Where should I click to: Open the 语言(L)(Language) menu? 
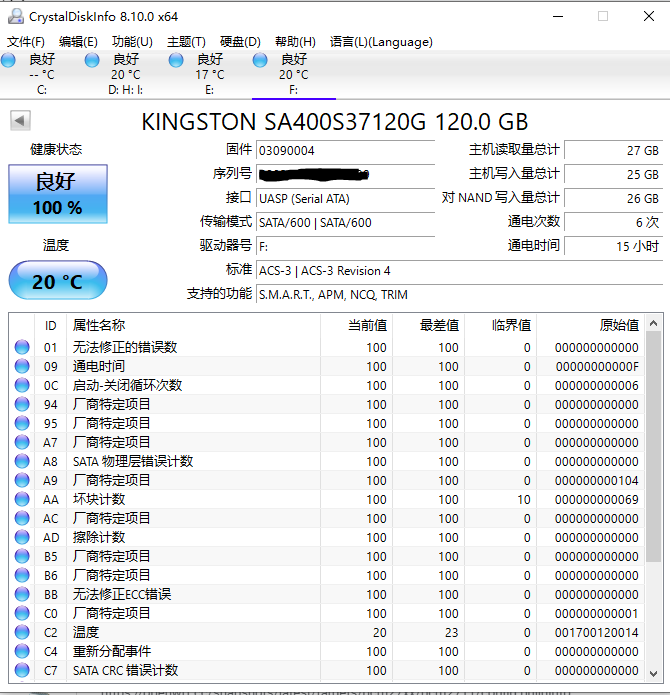[x=381, y=42]
